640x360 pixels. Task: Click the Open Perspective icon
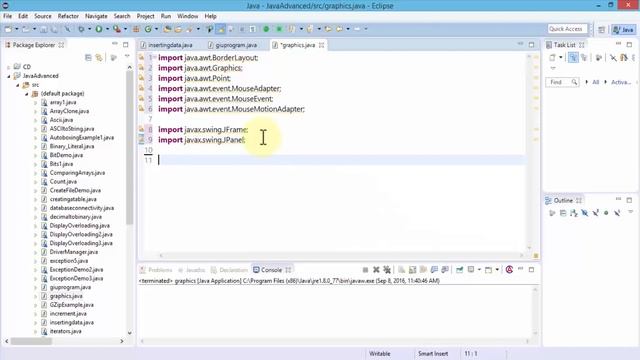602,29
